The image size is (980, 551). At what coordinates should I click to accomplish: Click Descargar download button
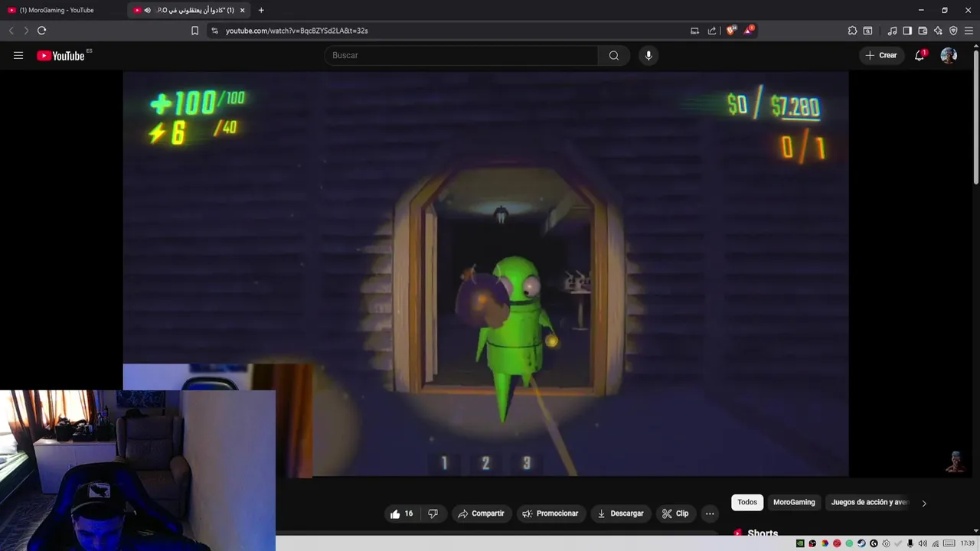[620, 514]
